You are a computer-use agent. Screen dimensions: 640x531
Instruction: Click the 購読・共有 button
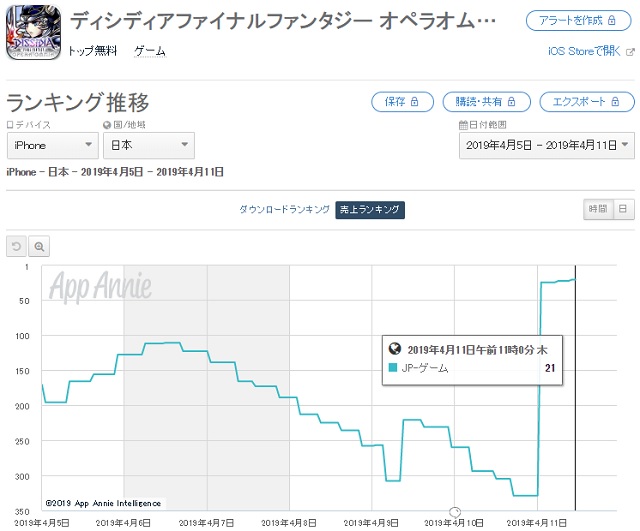pos(487,102)
